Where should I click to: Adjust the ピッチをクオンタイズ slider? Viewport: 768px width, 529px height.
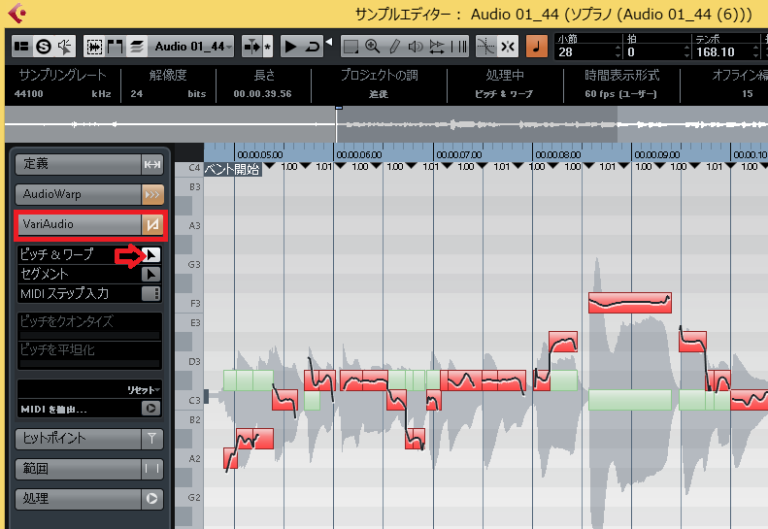[x=90, y=336]
